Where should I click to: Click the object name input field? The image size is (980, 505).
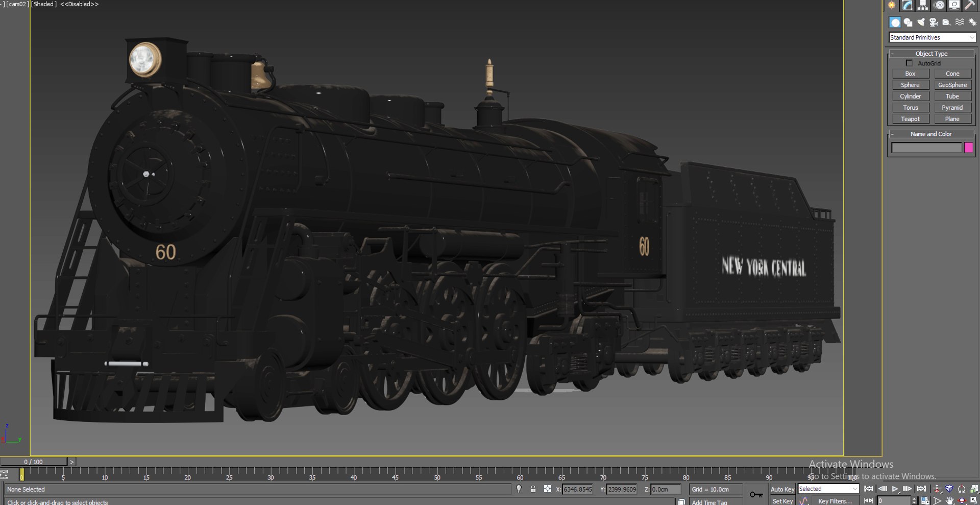coord(926,148)
